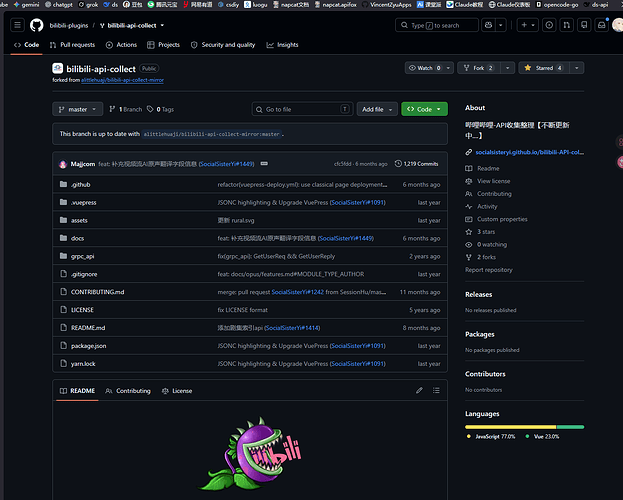Switch to the Actions tab
623x500 pixels.
(121, 45)
